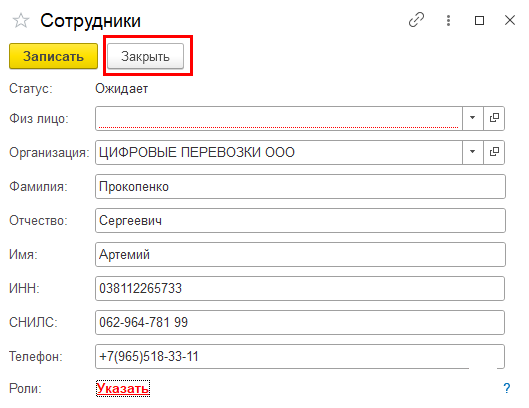Open roles via the Указать link

pyautogui.click(x=123, y=388)
